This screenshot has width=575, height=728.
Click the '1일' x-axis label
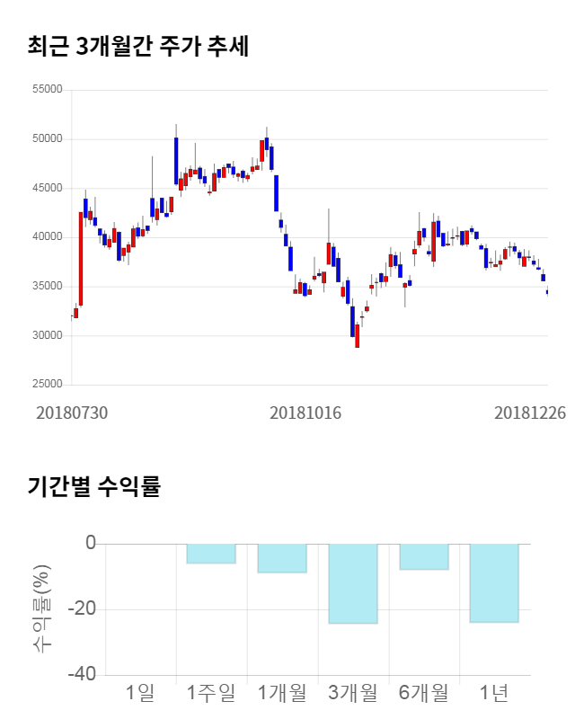pyautogui.click(x=141, y=693)
